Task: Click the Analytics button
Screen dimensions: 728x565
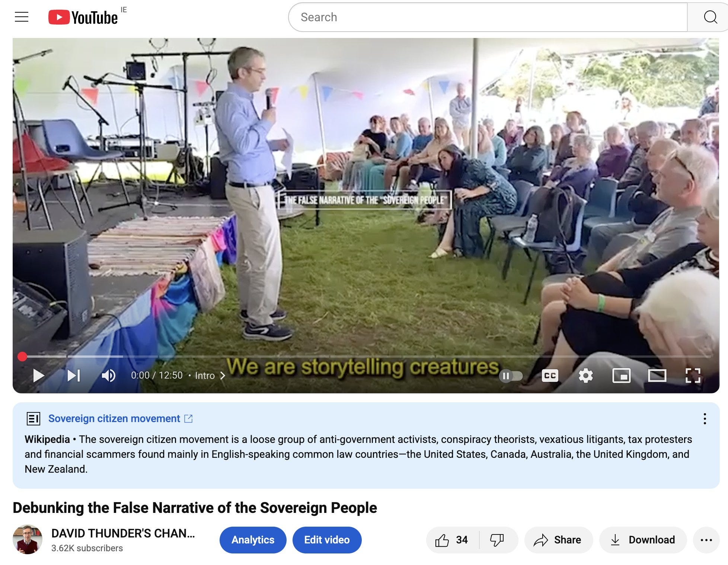Action: coord(253,540)
